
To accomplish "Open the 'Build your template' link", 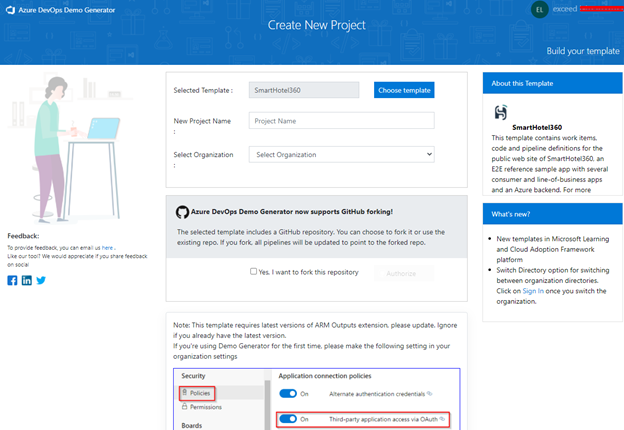I will coord(583,51).
